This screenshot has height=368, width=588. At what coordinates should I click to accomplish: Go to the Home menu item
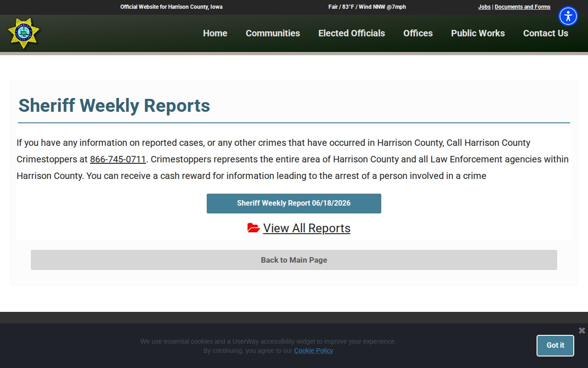coord(215,33)
